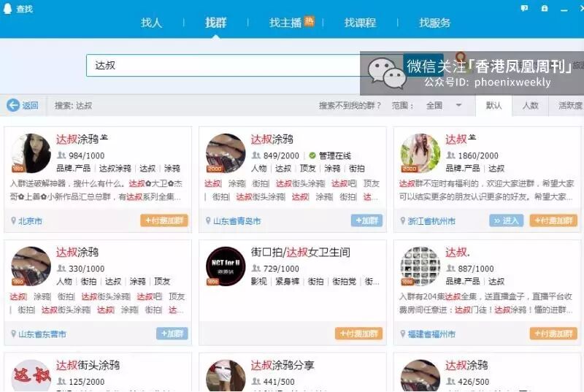Open group title 达叔街头涂鸦

tap(88, 365)
